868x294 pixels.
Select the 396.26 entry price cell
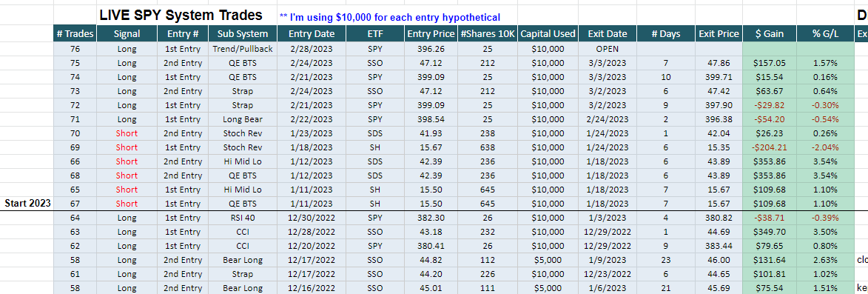point(432,49)
